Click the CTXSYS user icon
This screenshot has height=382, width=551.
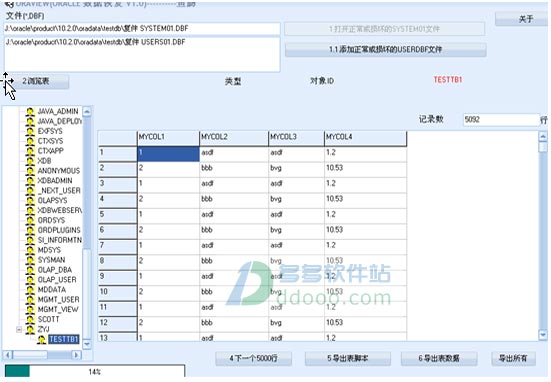[30, 141]
